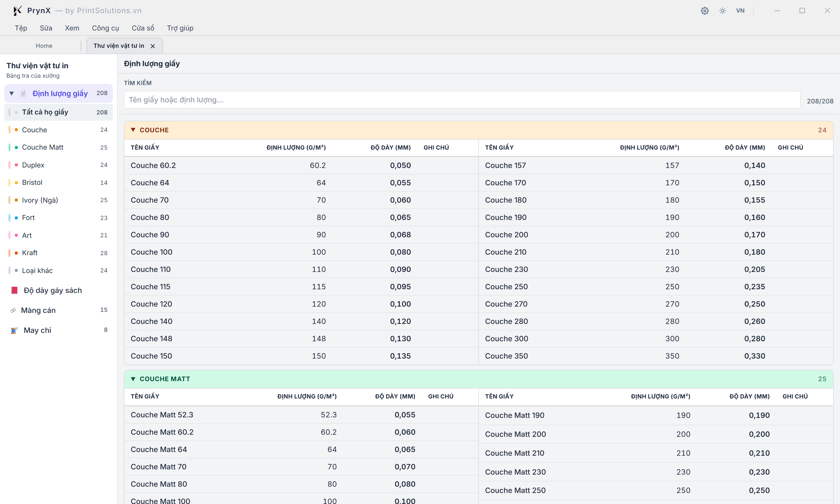
Task: Click the Couche 115 row name
Action: click(150, 287)
